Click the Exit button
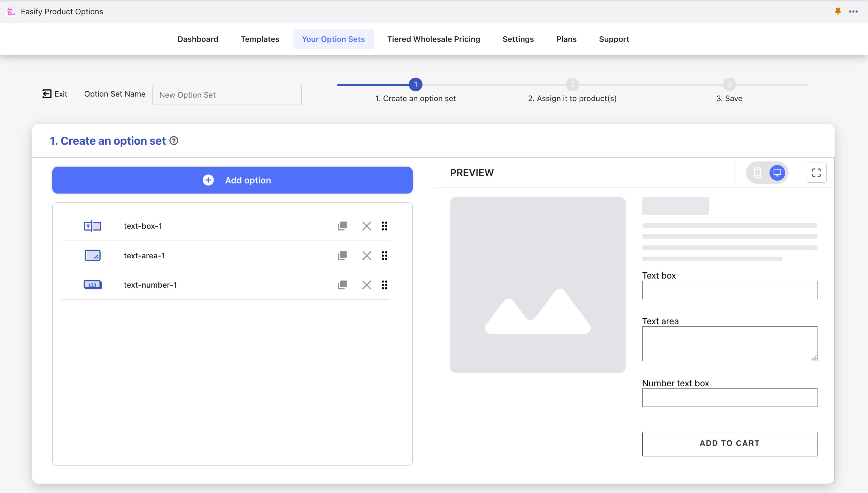 coord(54,93)
